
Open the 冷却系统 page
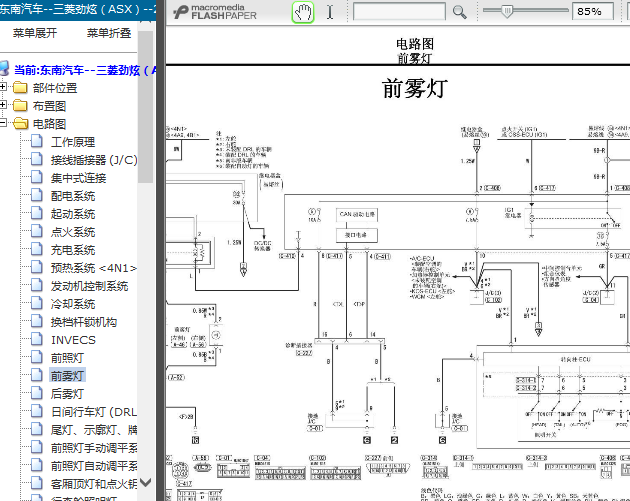[73, 304]
